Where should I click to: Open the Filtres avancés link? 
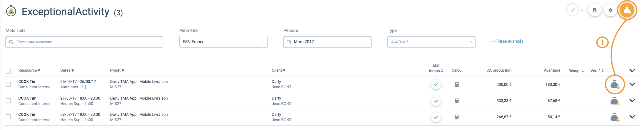(x=507, y=41)
